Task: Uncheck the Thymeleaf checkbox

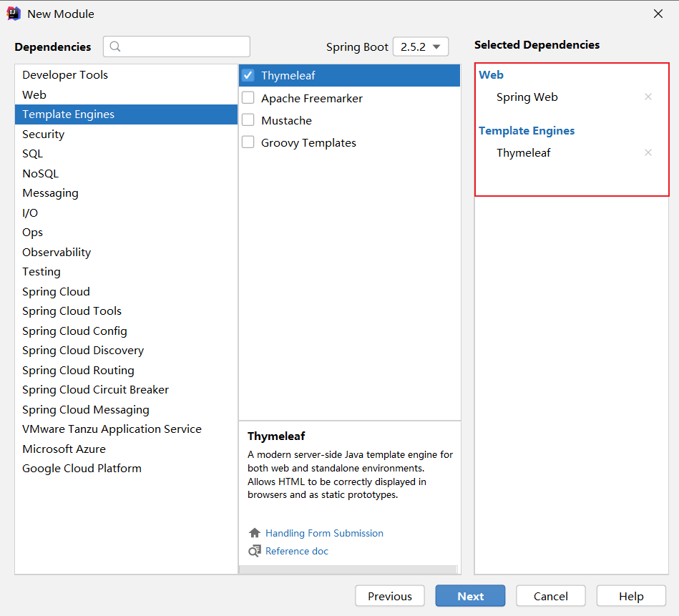Action: (x=248, y=75)
